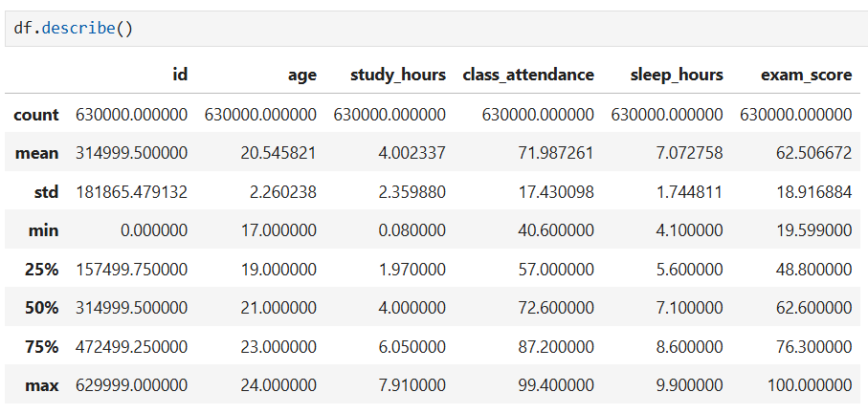Viewport: 868px width, 414px height.
Task: Select max id value 629999.000000
Action: coord(132,385)
